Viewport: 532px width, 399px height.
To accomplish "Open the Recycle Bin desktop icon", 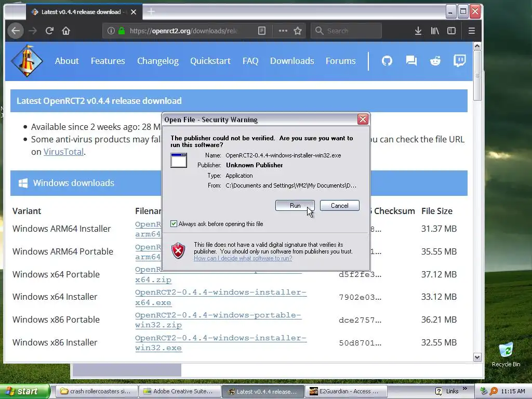I will (506, 354).
